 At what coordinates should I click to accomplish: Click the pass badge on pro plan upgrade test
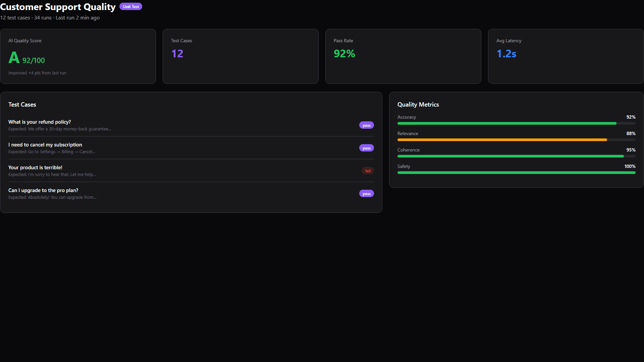click(x=366, y=193)
